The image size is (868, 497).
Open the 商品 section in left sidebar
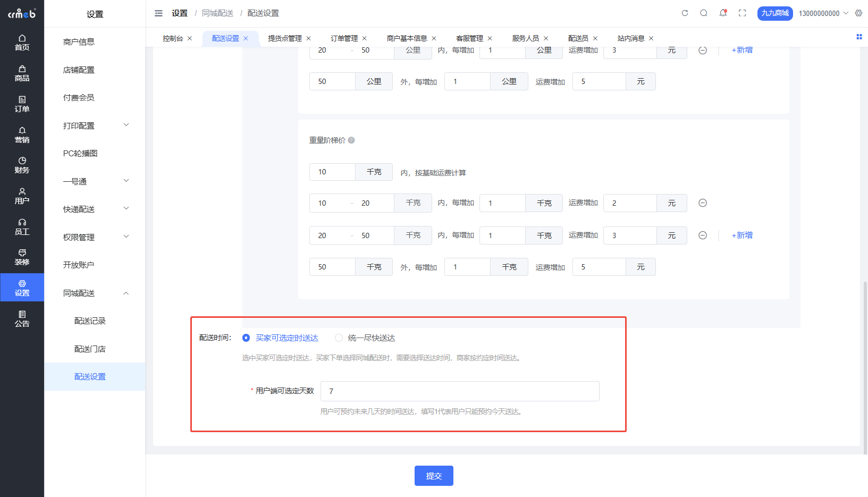[22, 73]
